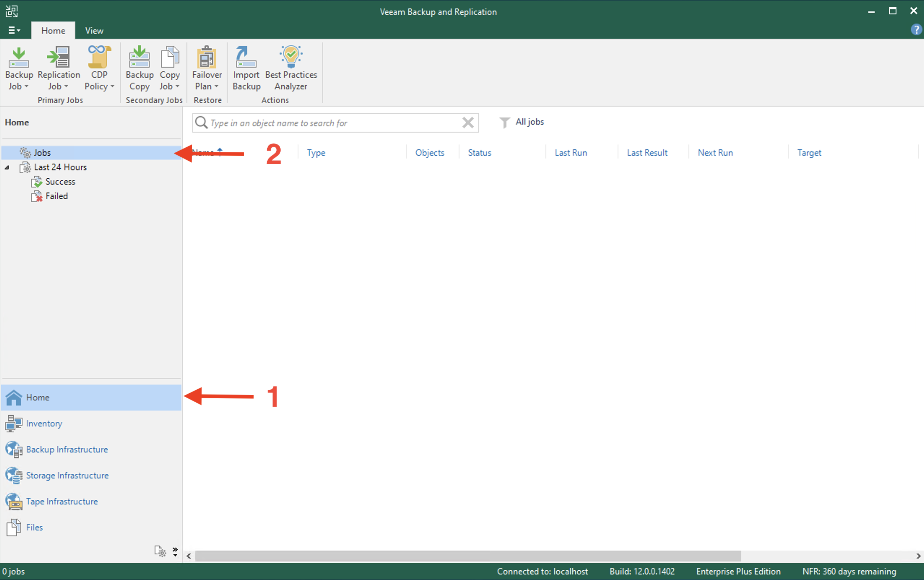
Task: Select the Failed node icon
Action: click(36, 196)
